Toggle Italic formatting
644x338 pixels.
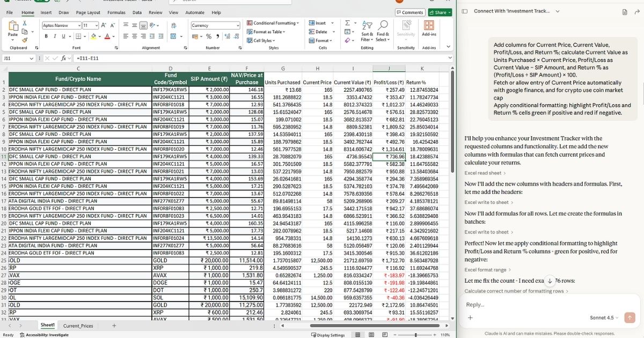click(x=55, y=36)
